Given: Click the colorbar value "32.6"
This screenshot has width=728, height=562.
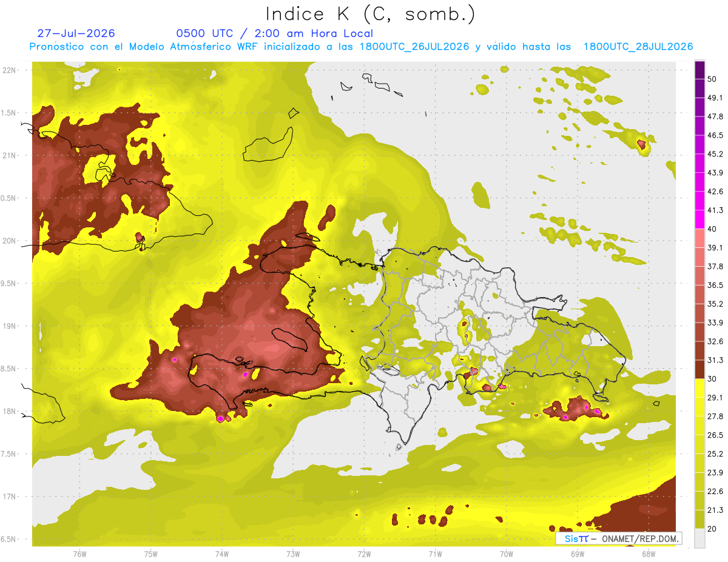Looking at the screenshot, I should [715, 341].
